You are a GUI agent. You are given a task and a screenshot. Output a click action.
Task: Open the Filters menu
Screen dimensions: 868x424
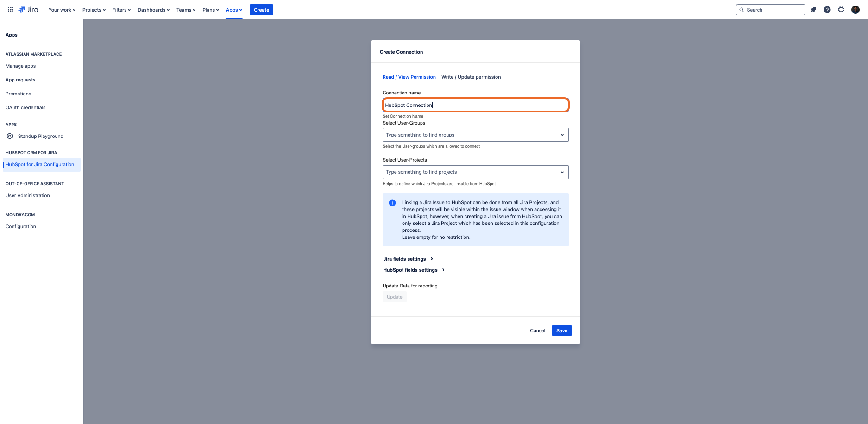pos(121,10)
